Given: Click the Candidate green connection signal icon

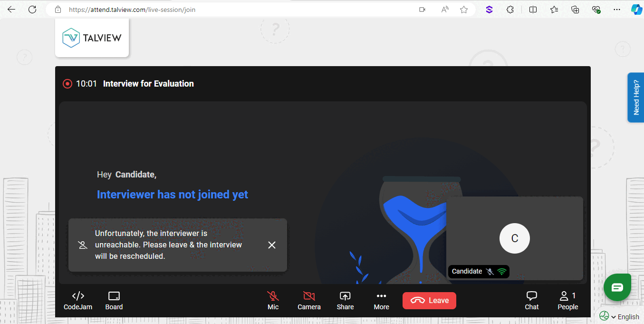Looking at the screenshot, I should pos(501,271).
